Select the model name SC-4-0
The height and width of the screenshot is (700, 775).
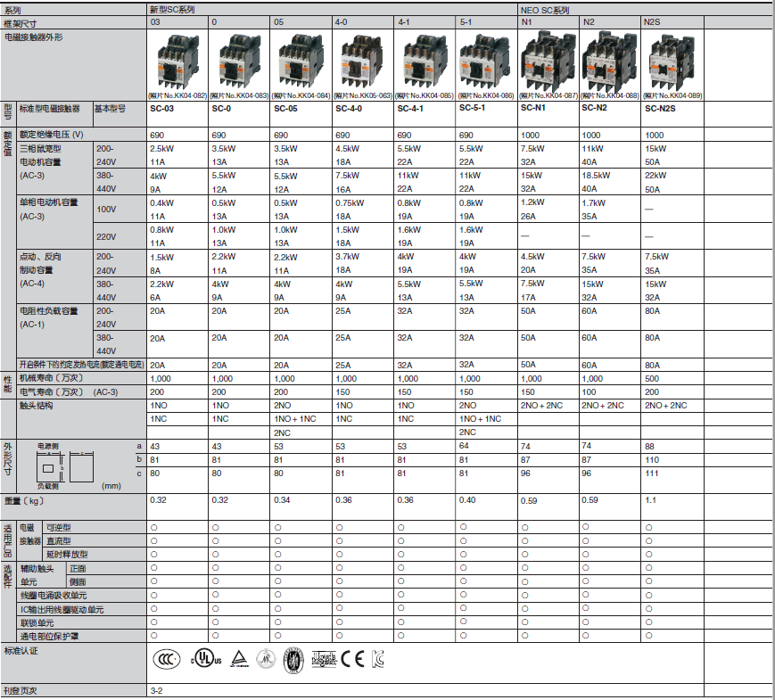(349, 109)
